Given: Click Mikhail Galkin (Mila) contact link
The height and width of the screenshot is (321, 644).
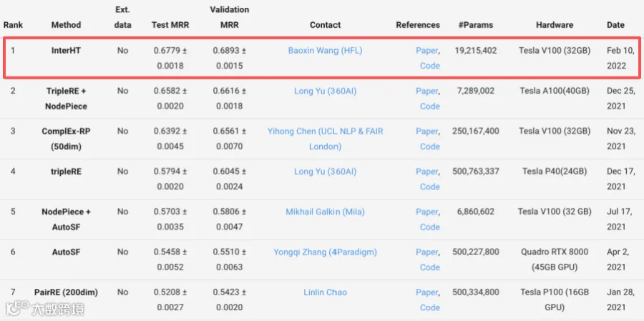Looking at the screenshot, I should (x=325, y=212).
